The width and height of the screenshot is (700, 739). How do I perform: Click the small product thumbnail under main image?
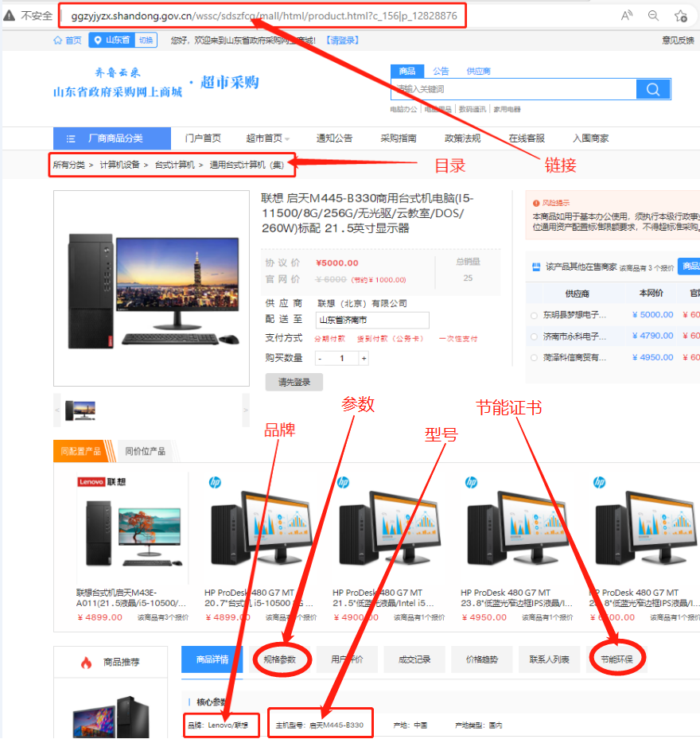[x=80, y=410]
